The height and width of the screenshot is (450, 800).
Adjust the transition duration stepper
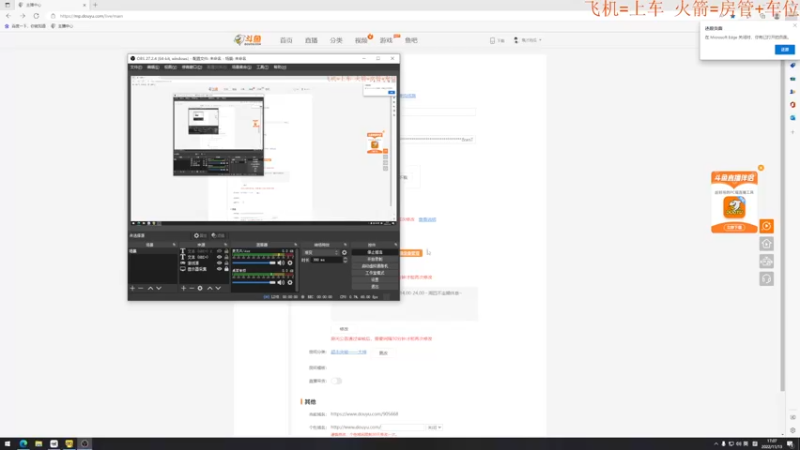(345, 260)
